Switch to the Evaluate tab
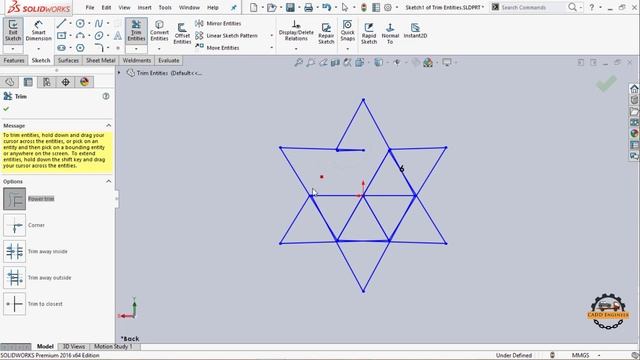The image size is (640, 360). coord(169,60)
